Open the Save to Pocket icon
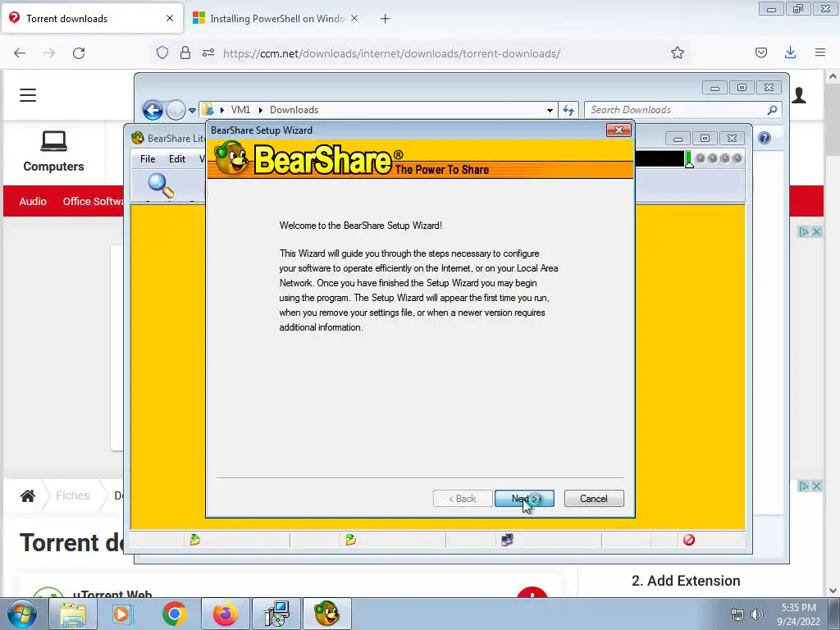This screenshot has height=630, width=840. (761, 53)
